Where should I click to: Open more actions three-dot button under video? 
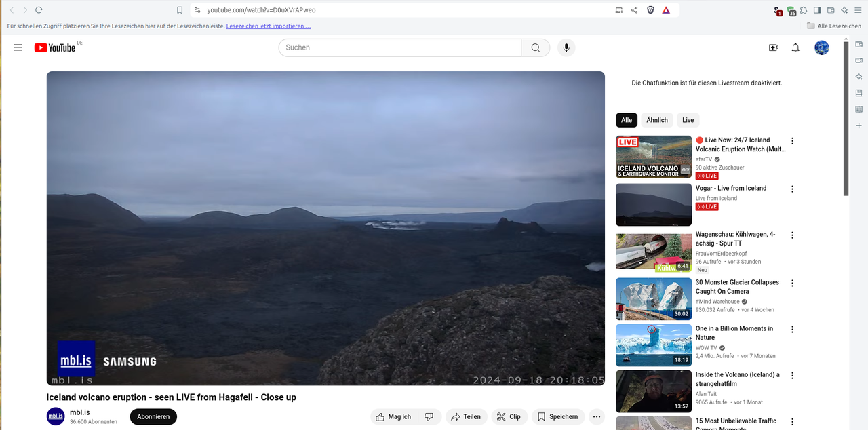597,416
